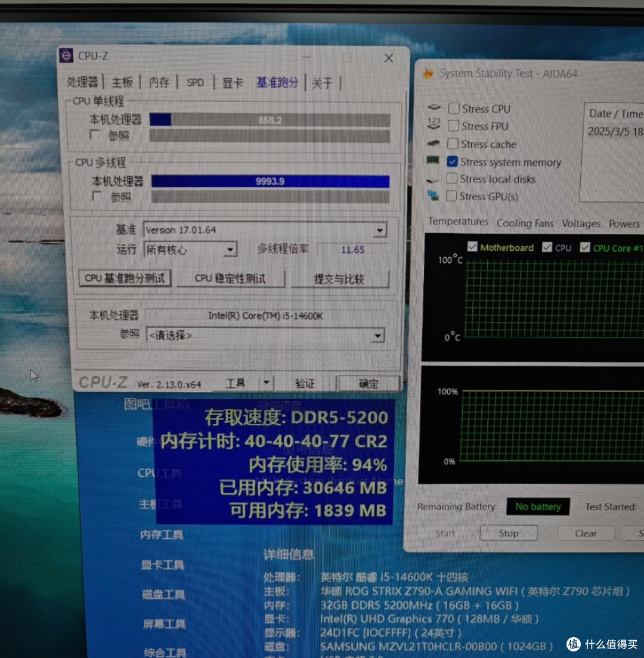Tick the 参照 checkbox under CPU 单线程
The image size is (644, 658).
coord(94,135)
